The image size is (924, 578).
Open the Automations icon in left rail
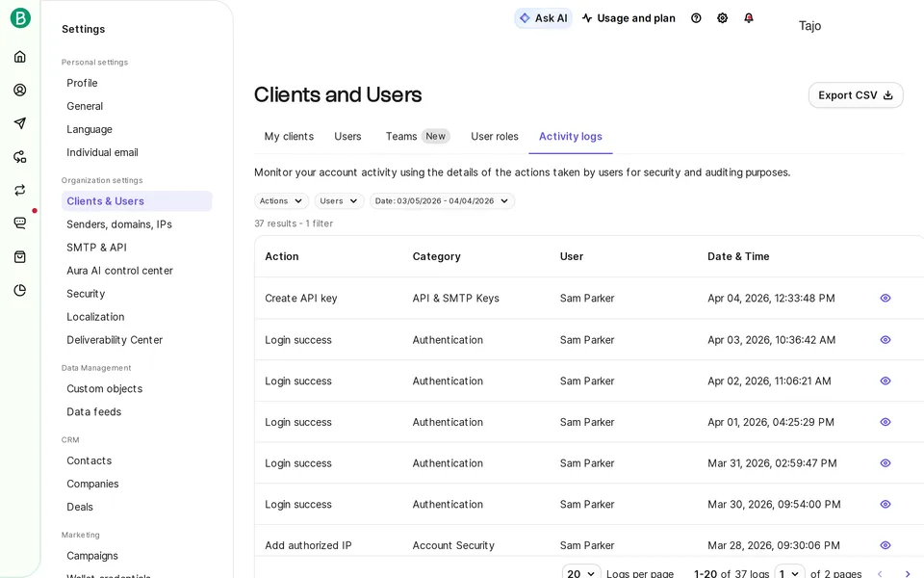20,157
